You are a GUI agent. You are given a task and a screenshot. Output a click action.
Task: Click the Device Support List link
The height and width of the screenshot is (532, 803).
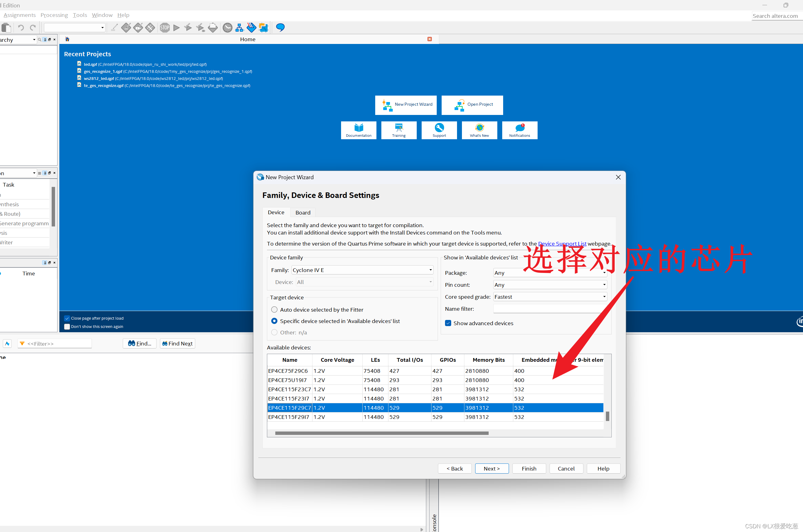click(x=562, y=244)
